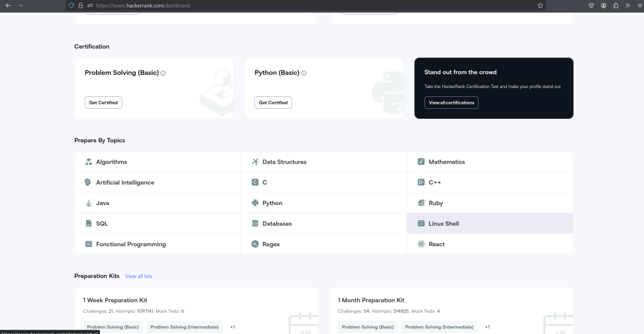Open the browser account profile icon
The image size is (644, 334).
[603, 5]
